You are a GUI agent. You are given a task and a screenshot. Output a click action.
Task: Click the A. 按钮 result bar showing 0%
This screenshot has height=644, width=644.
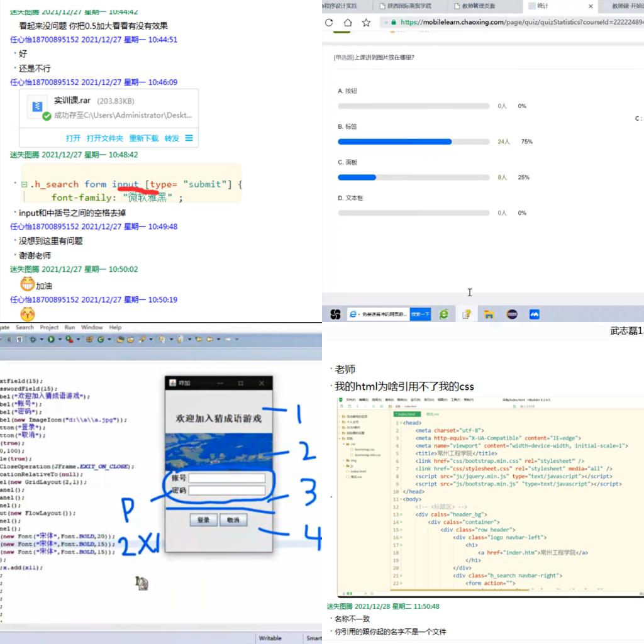click(x=414, y=106)
